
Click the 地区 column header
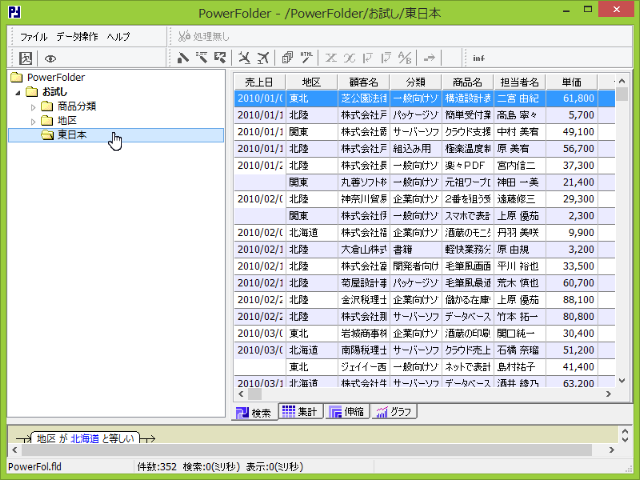[x=312, y=82]
